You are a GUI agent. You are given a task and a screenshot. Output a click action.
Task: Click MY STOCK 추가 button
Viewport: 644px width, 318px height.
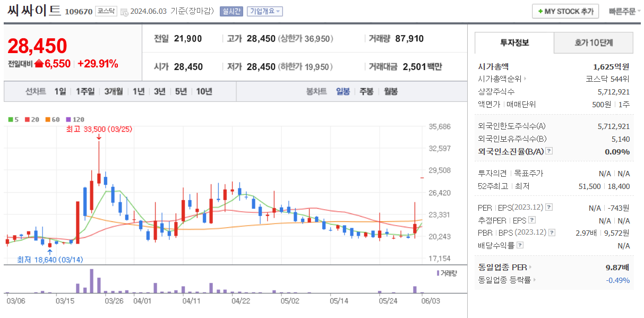click(565, 11)
